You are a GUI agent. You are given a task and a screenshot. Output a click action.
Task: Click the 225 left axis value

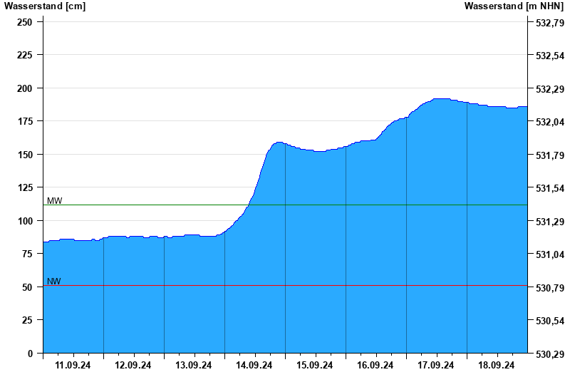24,55
